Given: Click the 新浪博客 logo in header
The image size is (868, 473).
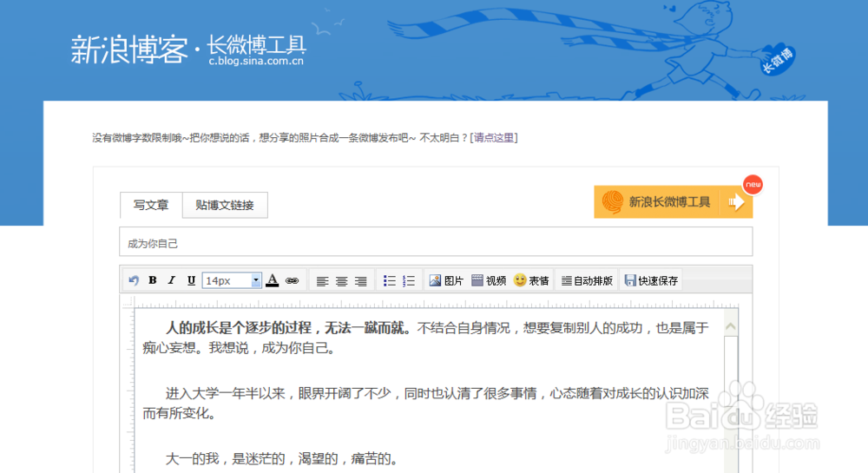Looking at the screenshot, I should (x=129, y=49).
